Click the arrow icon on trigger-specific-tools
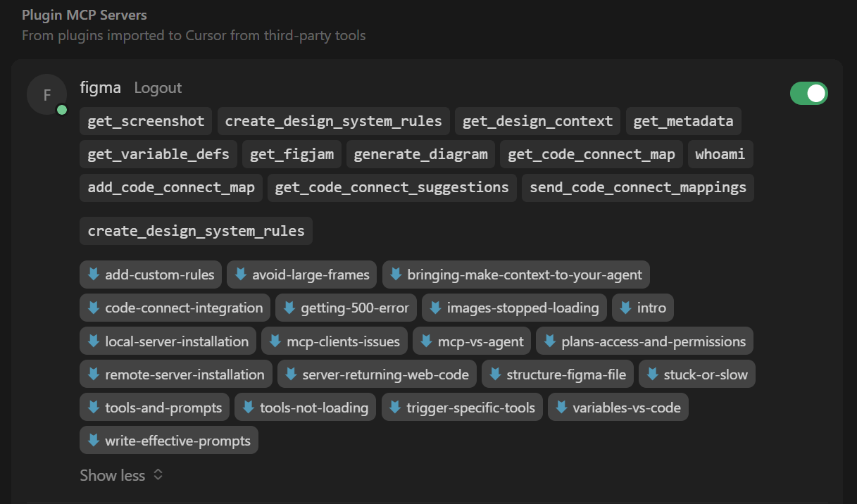The width and height of the screenshot is (857, 504). [395, 407]
